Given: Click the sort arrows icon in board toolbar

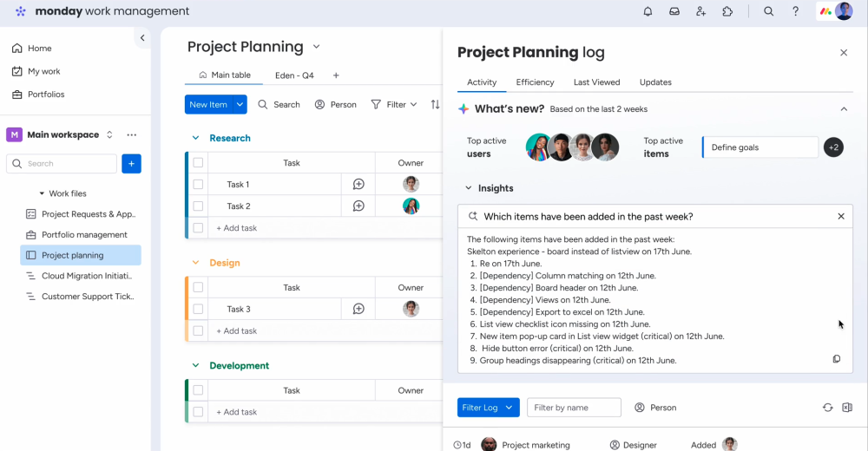Looking at the screenshot, I should tap(435, 104).
